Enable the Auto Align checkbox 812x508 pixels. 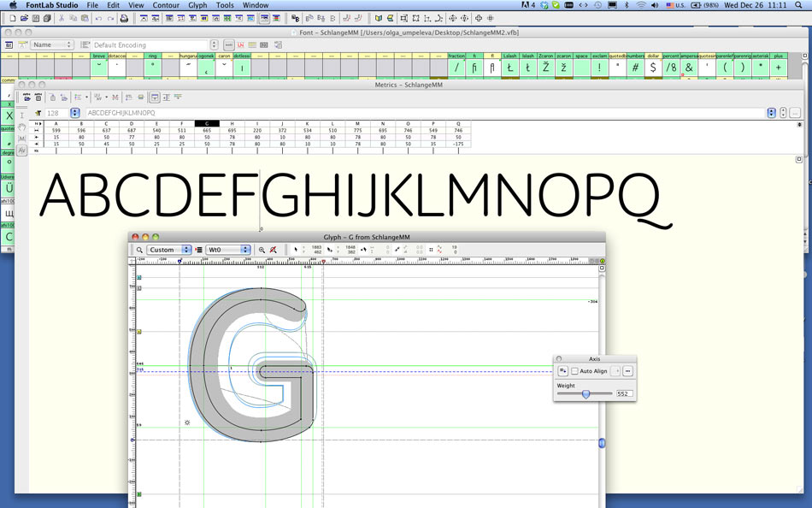(x=575, y=371)
